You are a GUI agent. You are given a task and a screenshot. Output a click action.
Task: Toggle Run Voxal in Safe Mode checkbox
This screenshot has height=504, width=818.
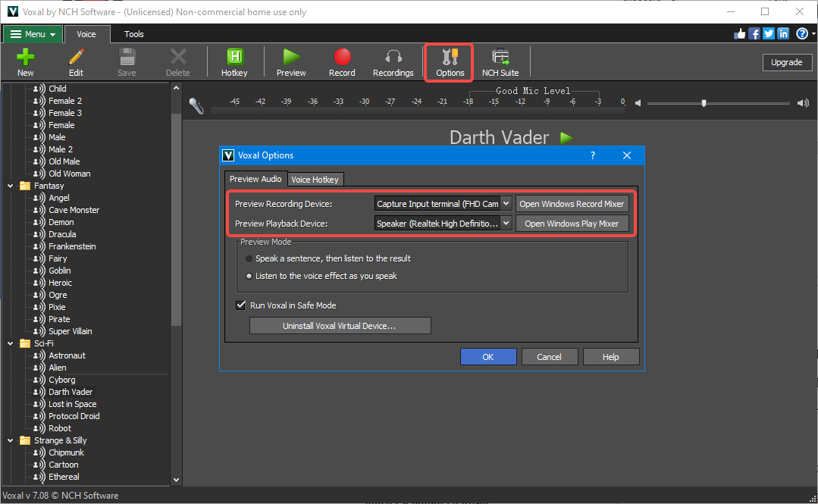[x=240, y=305]
